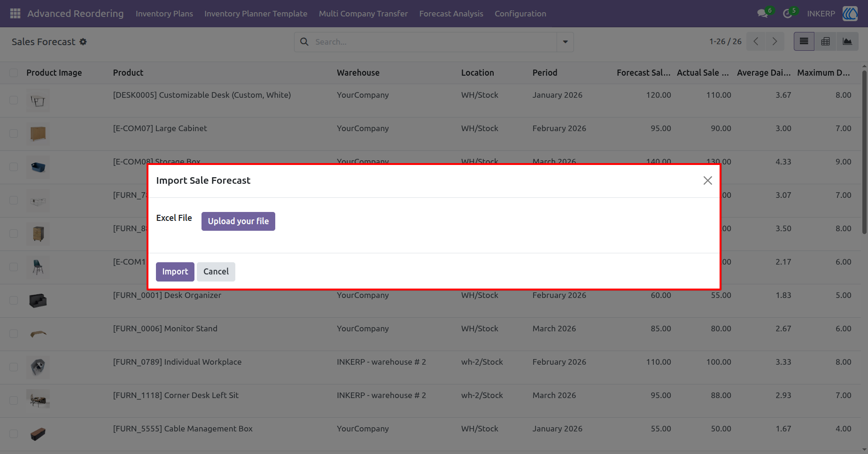The height and width of the screenshot is (454, 868).
Task: Open the activities clock icon
Action: pos(787,14)
